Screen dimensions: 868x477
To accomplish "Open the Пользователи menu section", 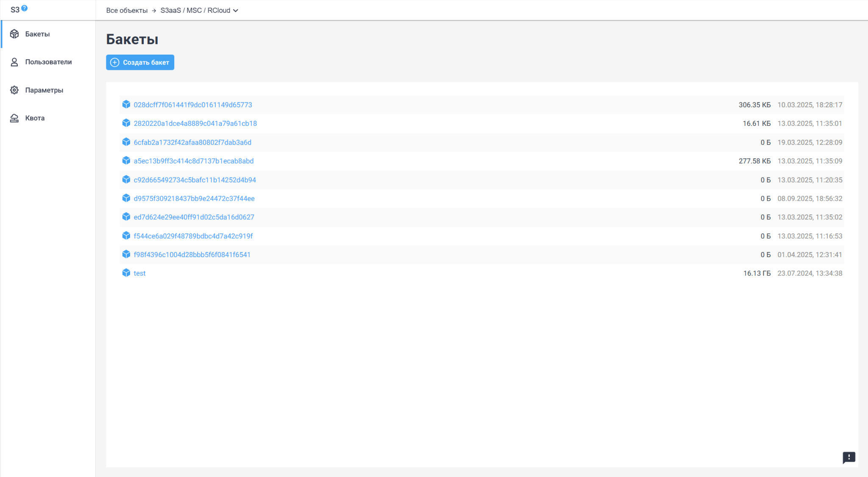I will pyautogui.click(x=48, y=62).
